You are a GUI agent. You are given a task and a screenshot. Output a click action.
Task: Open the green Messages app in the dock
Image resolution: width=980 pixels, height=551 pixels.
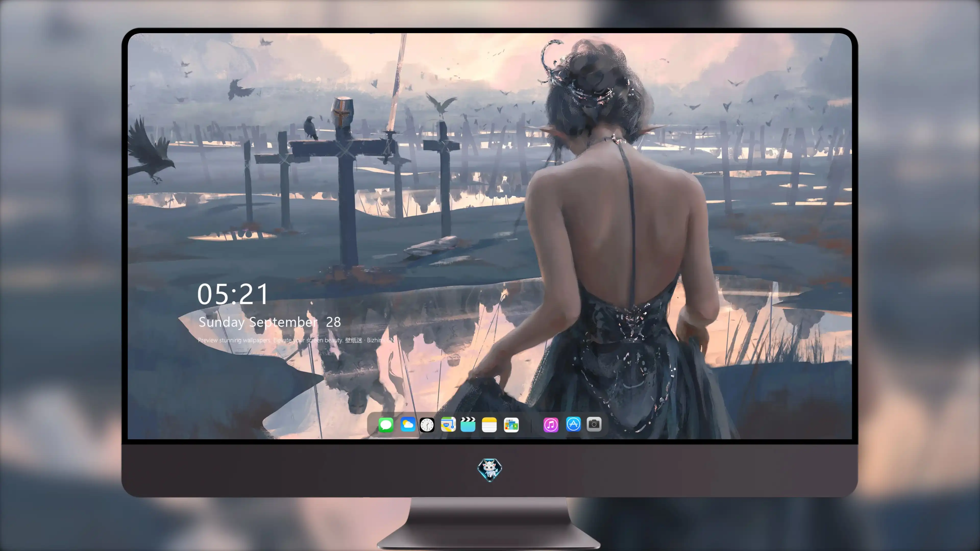pyautogui.click(x=386, y=424)
